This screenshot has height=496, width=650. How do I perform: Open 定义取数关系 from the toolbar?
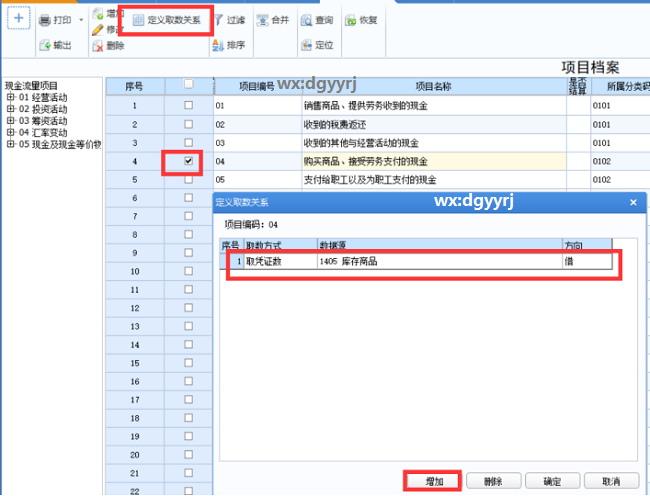(x=171, y=20)
